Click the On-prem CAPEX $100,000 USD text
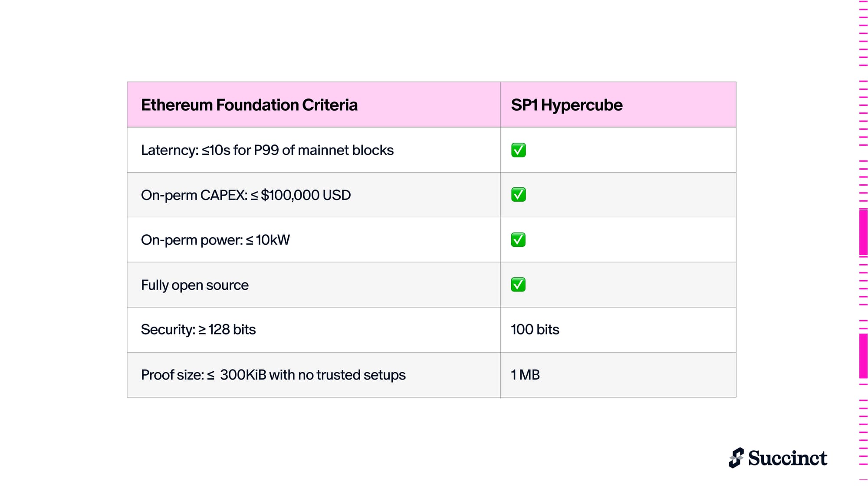This screenshot has width=868, height=488. tap(246, 195)
